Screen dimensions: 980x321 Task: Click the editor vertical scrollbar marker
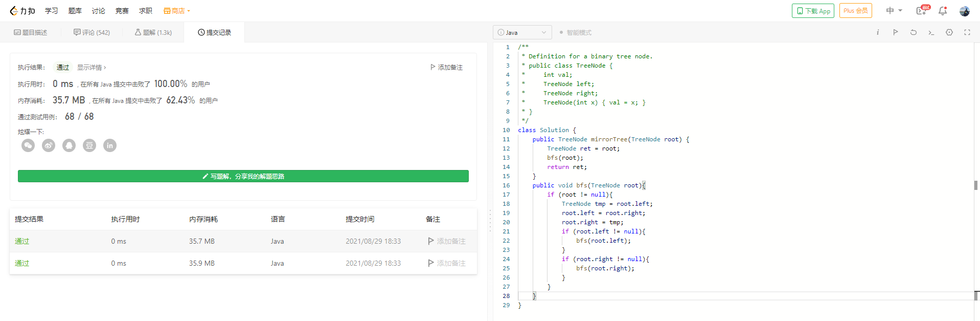tap(976, 185)
